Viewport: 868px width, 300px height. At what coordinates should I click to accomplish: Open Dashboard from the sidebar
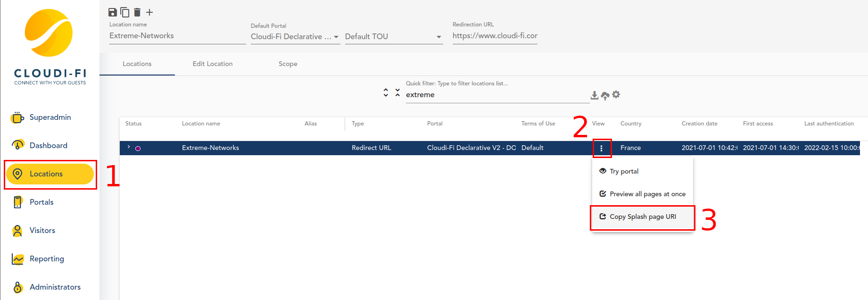[x=50, y=145]
